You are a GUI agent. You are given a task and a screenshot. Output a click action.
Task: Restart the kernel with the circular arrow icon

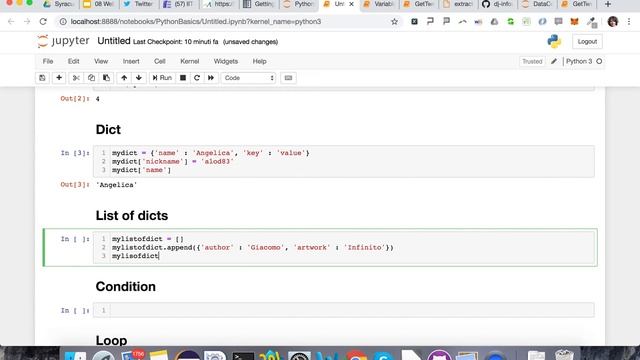click(197, 78)
